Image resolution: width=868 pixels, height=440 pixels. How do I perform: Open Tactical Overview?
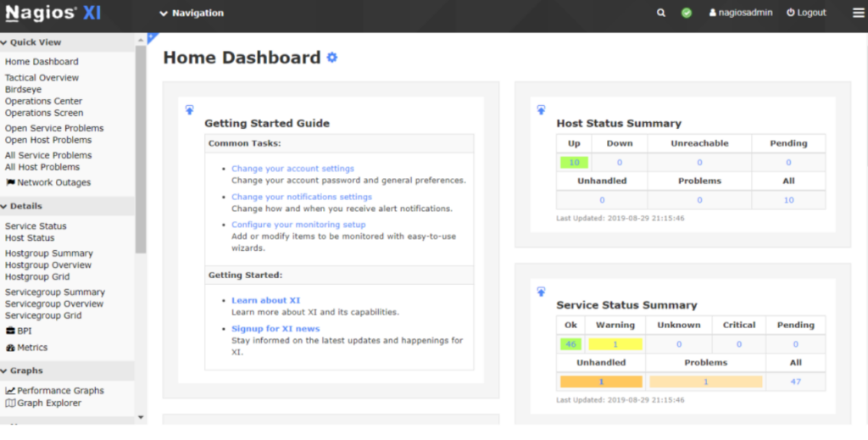pos(42,77)
